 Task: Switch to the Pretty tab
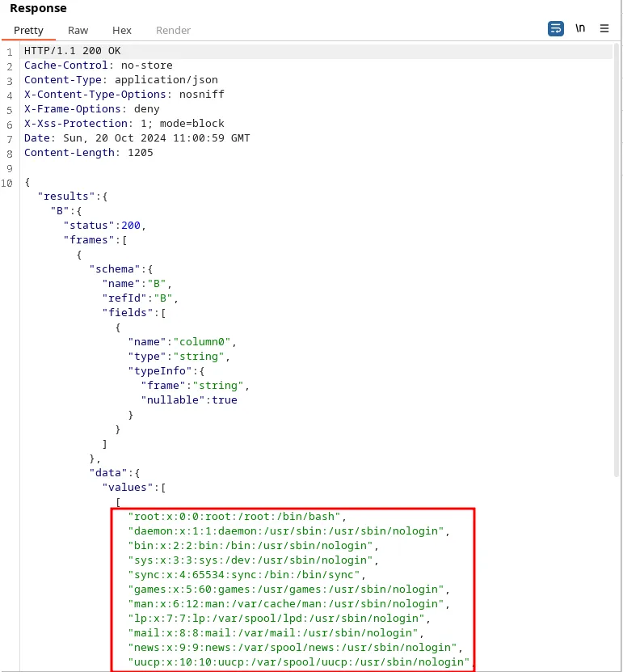pyautogui.click(x=28, y=30)
